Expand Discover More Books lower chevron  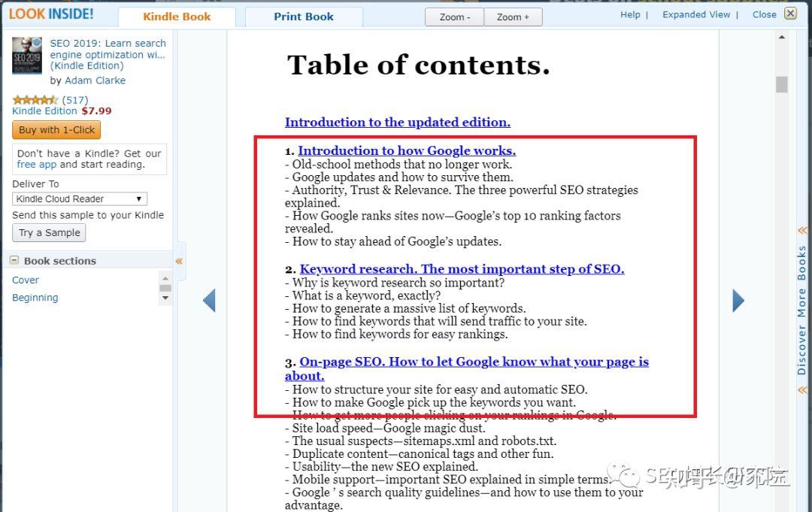[802, 389]
